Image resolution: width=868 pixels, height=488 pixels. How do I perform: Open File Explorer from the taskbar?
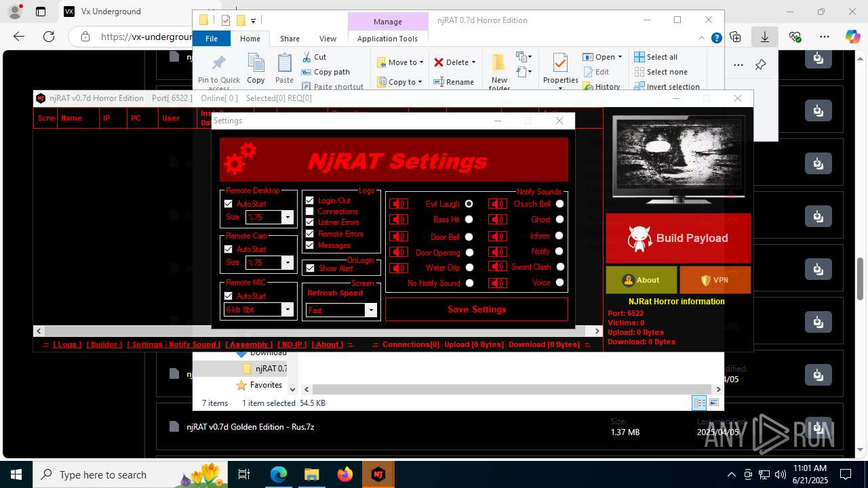(312, 474)
